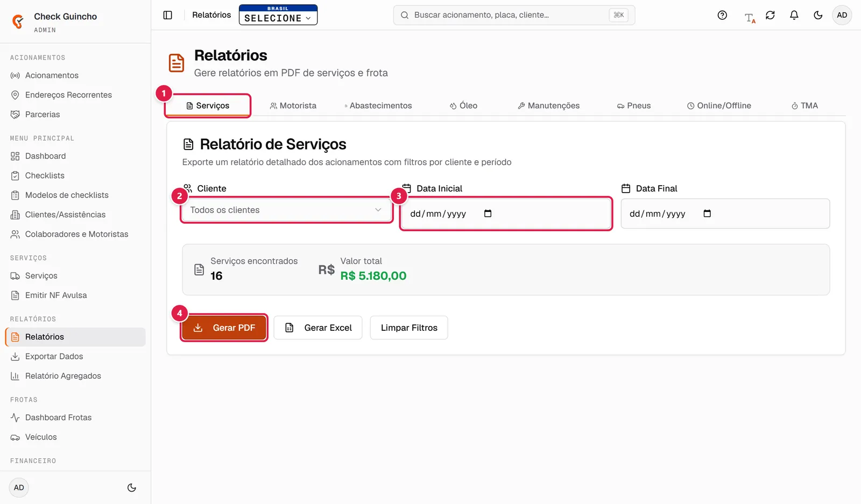
Task: Select the Online/Offline tab
Action: (719, 105)
